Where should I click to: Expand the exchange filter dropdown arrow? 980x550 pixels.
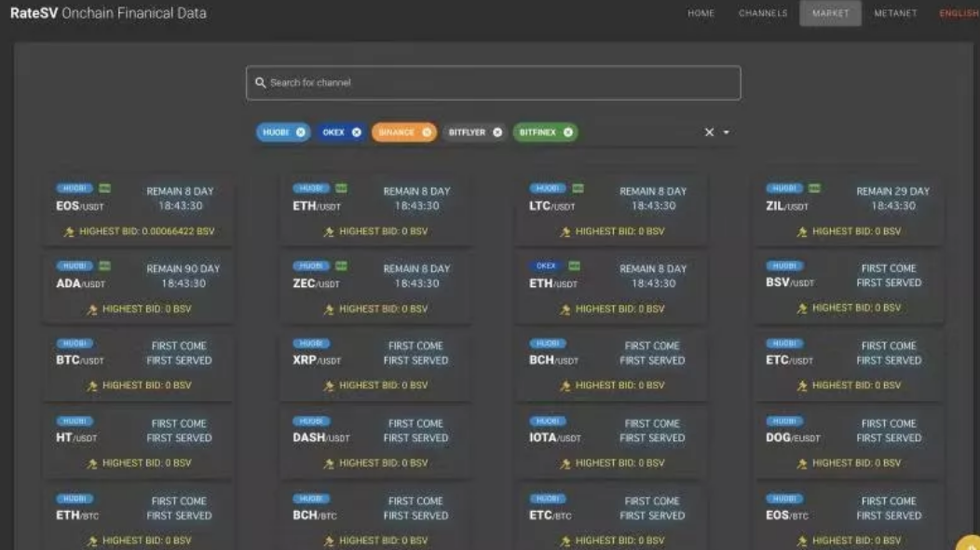coord(727,132)
